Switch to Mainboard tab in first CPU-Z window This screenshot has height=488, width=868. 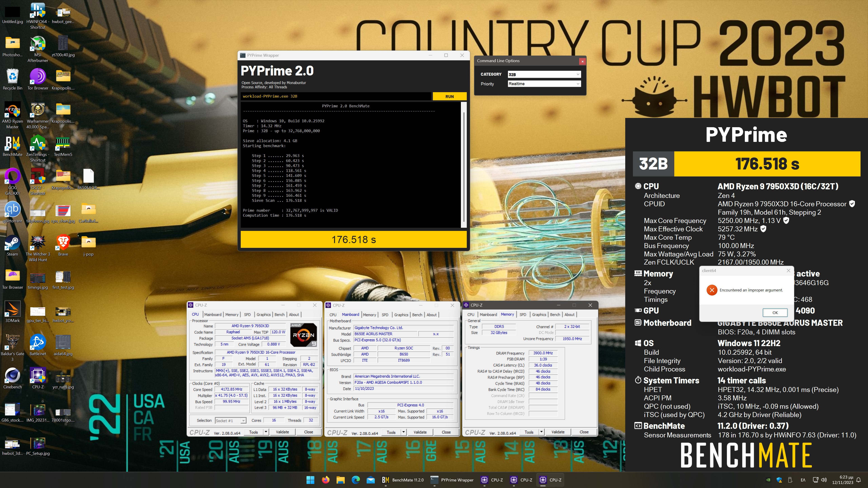pos(213,314)
